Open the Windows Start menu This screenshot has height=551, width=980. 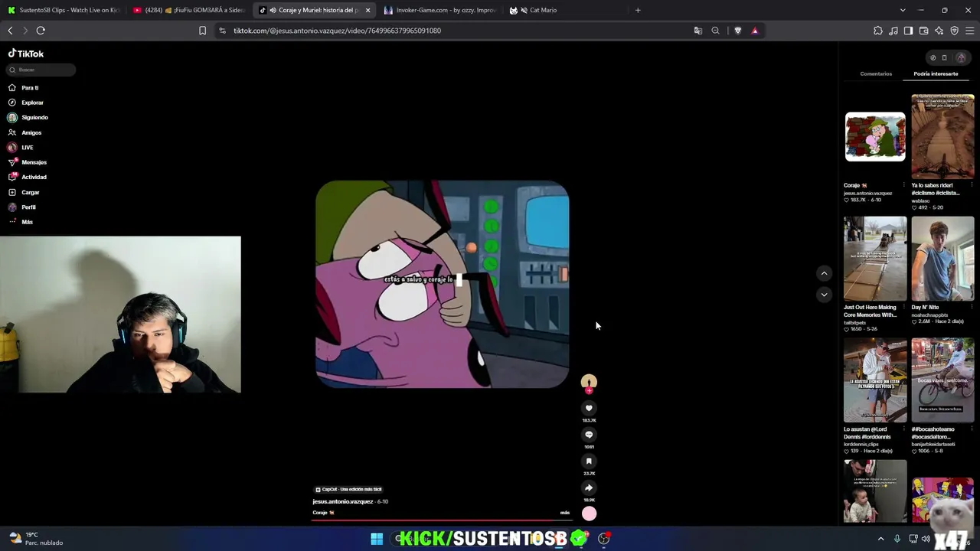click(377, 539)
